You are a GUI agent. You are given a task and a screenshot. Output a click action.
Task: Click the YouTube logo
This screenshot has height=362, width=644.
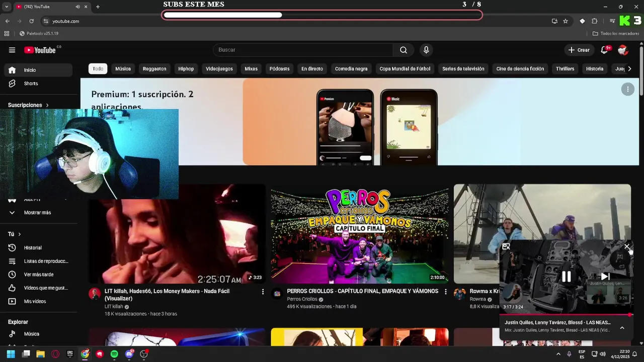(x=40, y=50)
